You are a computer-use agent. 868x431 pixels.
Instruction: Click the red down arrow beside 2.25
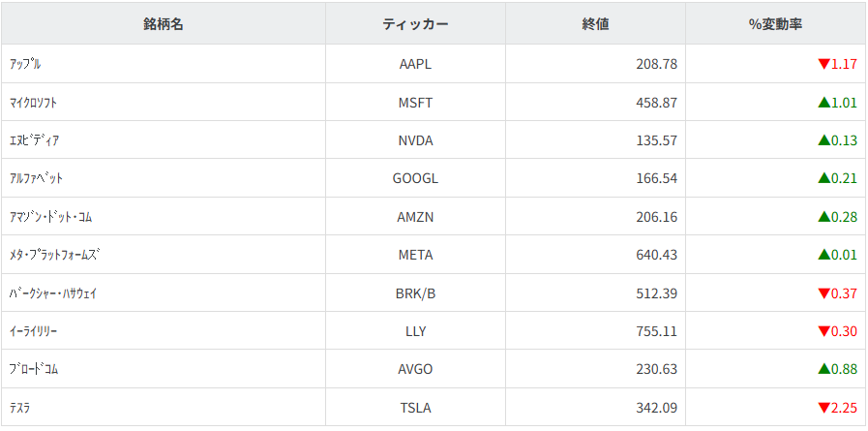tap(823, 409)
